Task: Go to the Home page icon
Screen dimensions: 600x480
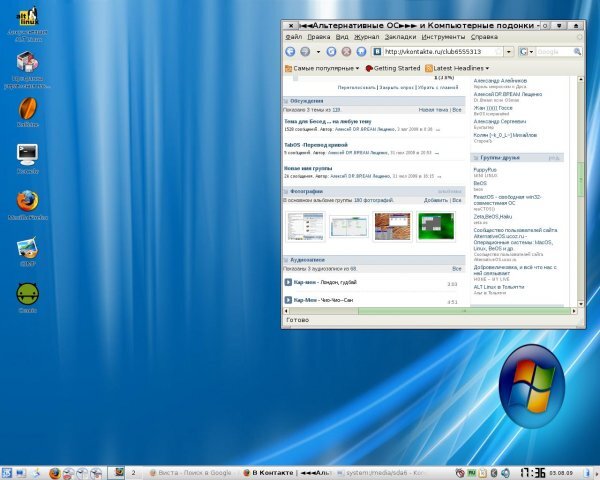Action: pos(362,51)
